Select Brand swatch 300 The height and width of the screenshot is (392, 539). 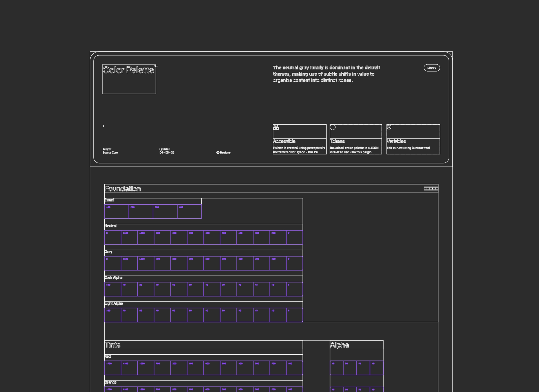tap(165, 211)
